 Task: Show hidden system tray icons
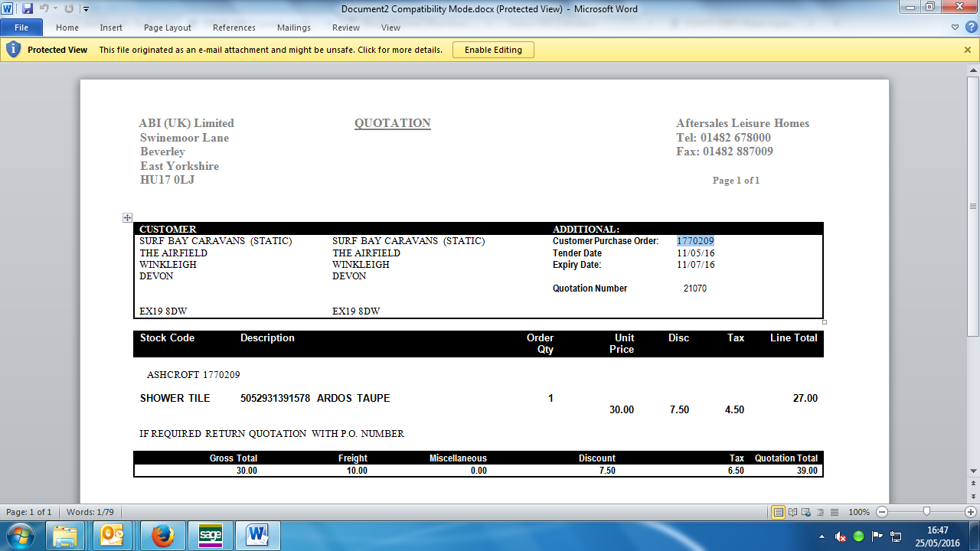pyautogui.click(x=823, y=536)
